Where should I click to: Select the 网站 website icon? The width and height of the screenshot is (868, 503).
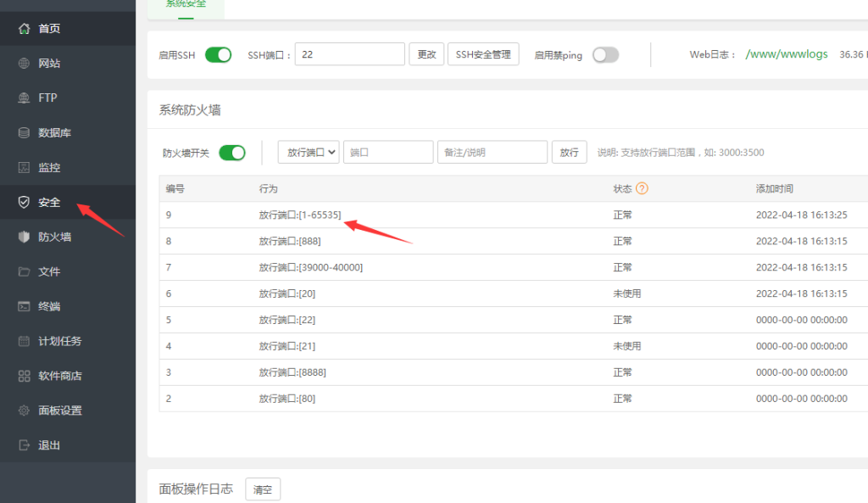click(x=25, y=62)
